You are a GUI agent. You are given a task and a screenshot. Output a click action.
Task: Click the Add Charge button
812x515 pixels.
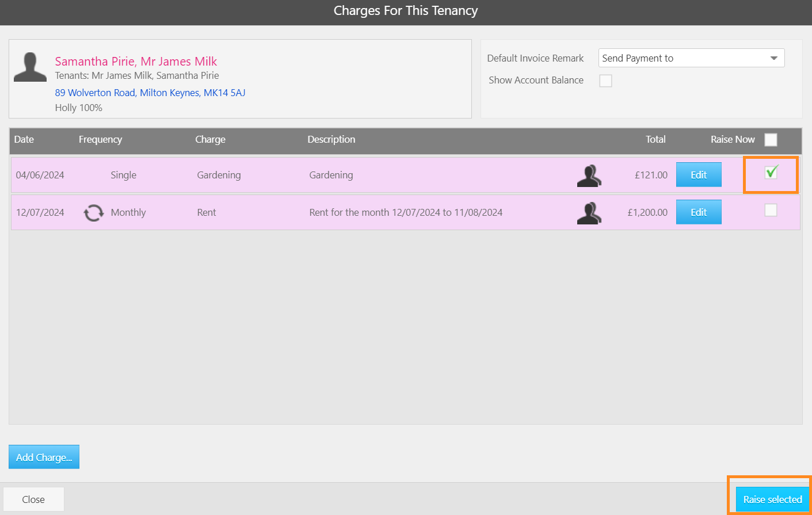click(44, 457)
